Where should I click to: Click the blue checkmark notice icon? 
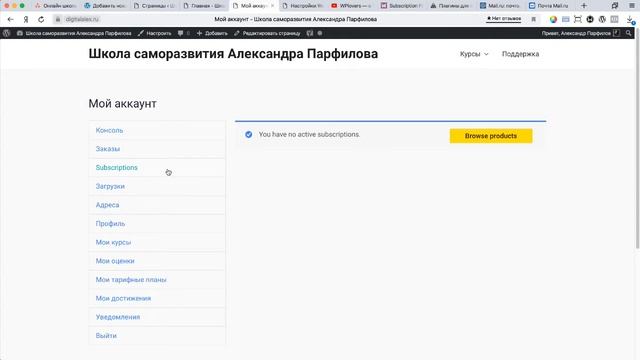(249, 134)
